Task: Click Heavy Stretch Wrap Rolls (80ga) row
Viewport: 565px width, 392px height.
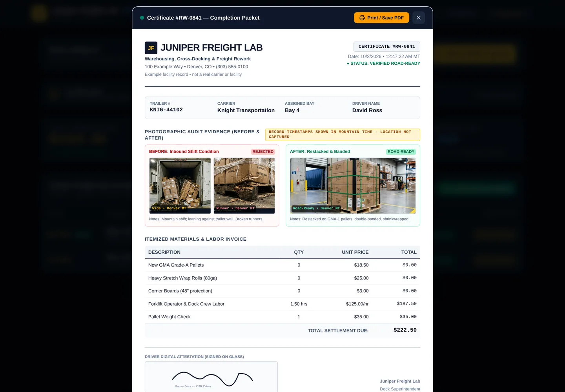Action: [x=282, y=278]
